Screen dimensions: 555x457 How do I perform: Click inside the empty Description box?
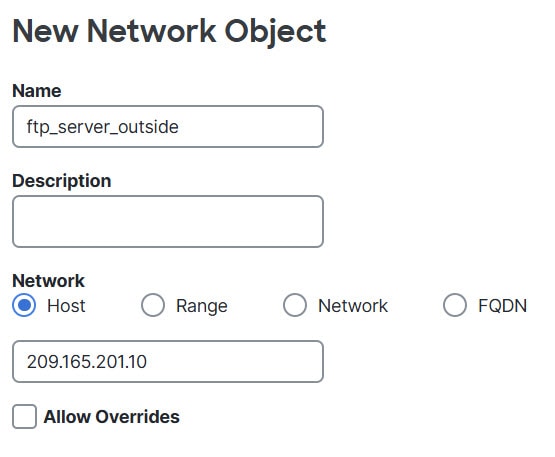168,221
